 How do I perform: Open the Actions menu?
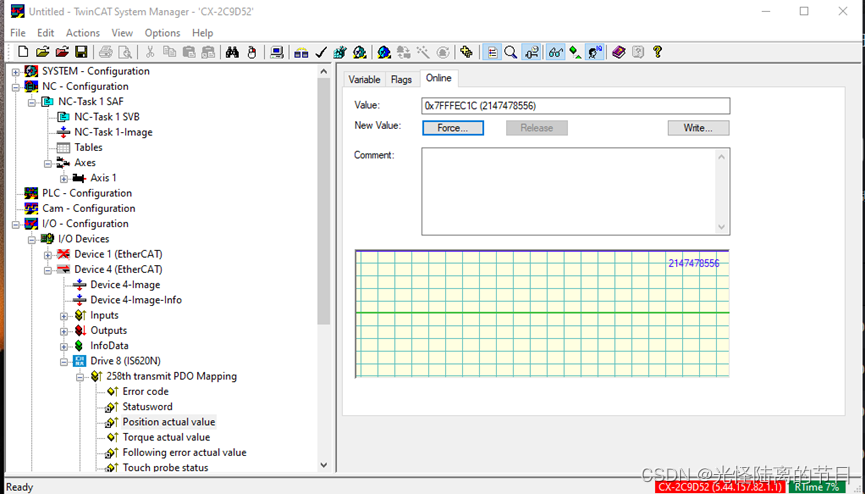83,33
